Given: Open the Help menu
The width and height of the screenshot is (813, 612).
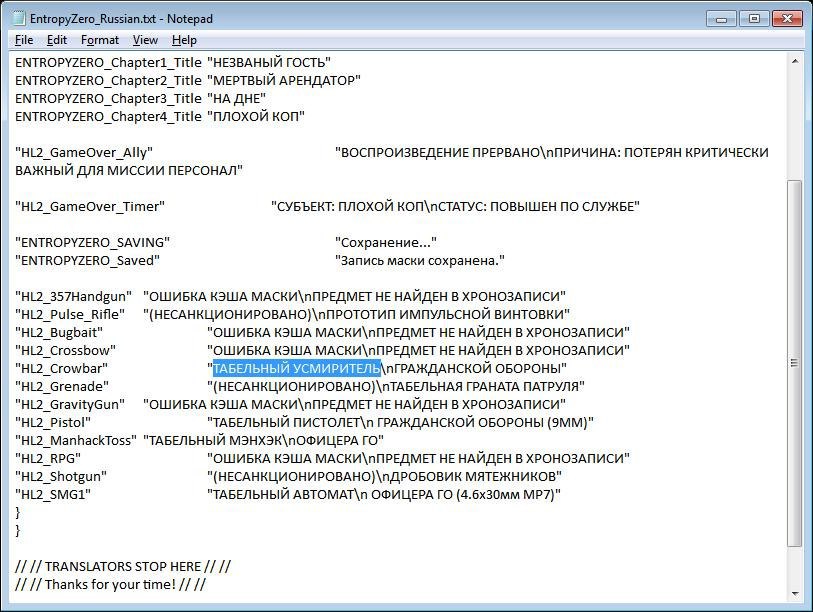Looking at the screenshot, I should pos(184,40).
